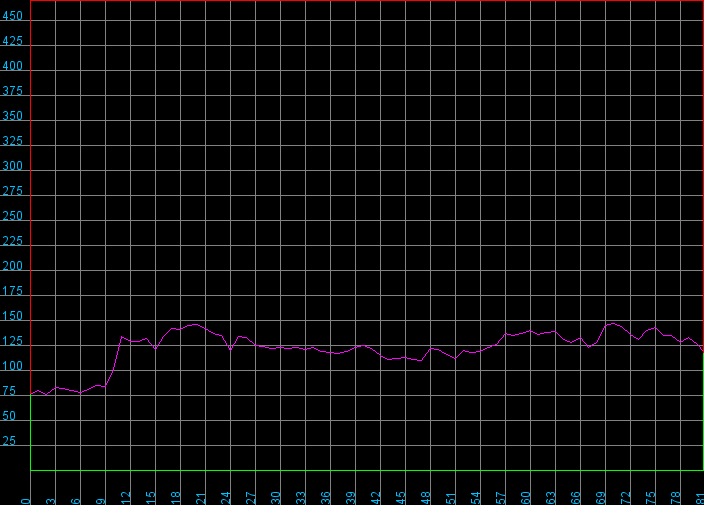Image resolution: width=704 pixels, height=505 pixels.
Task: Click the 400 vertical axis label
Action: 13,66
